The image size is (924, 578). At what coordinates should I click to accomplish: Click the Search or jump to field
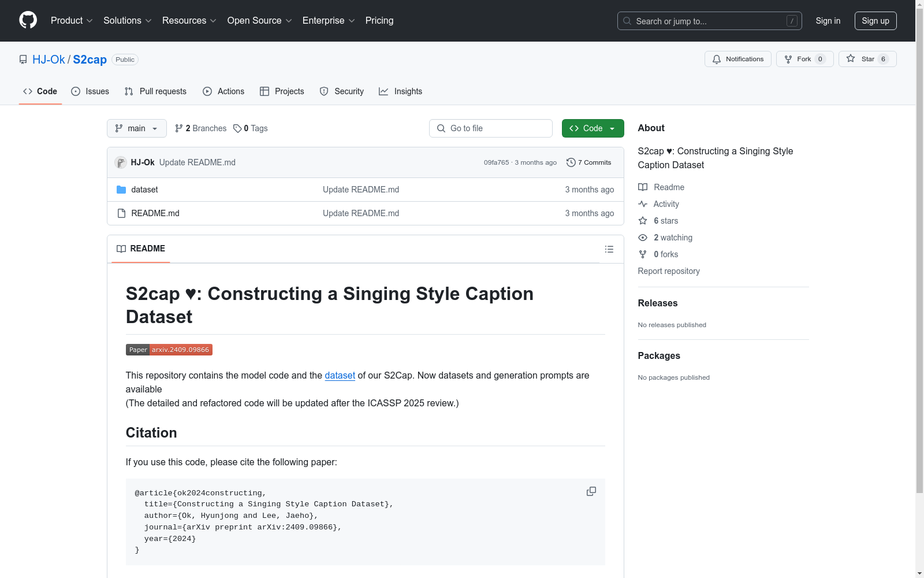coord(710,21)
